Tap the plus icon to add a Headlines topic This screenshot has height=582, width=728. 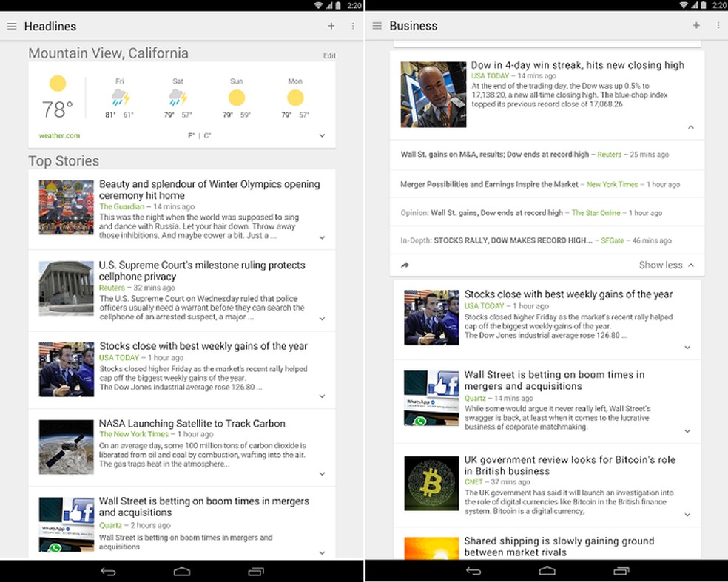(x=331, y=26)
